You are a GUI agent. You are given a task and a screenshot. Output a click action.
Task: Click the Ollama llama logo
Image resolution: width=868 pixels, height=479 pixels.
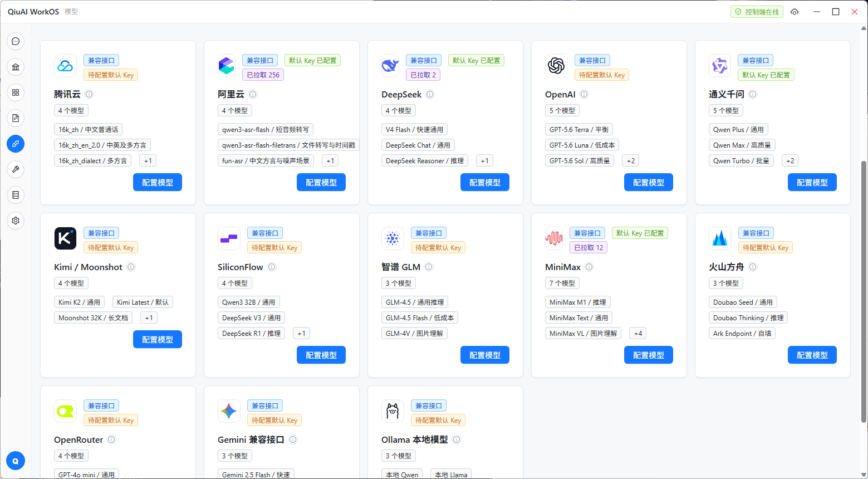393,411
